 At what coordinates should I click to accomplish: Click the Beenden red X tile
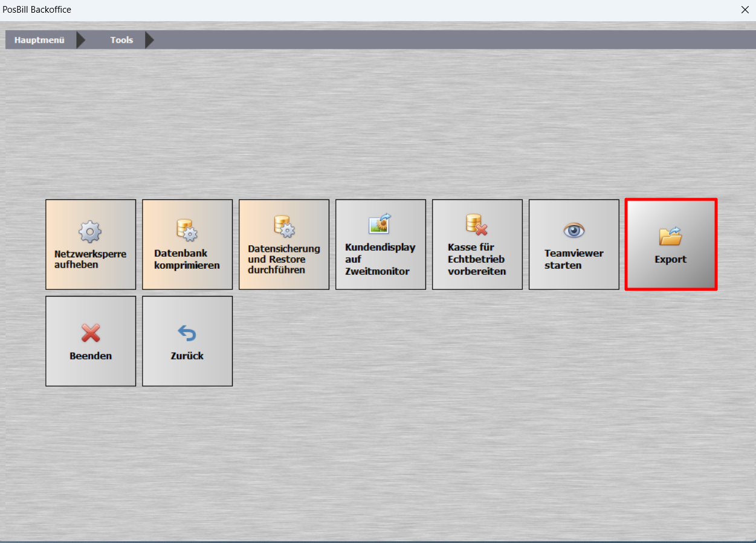point(91,341)
